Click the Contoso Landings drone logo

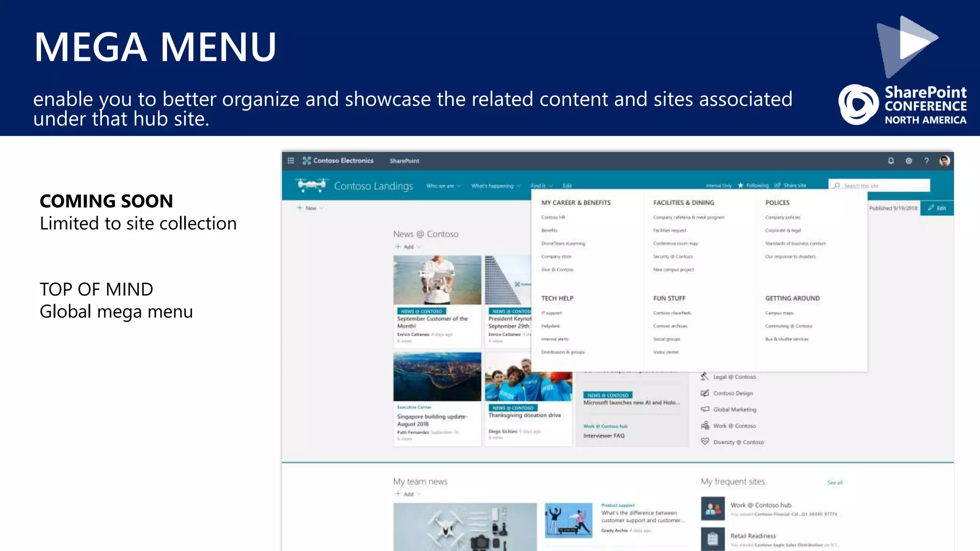click(x=312, y=185)
